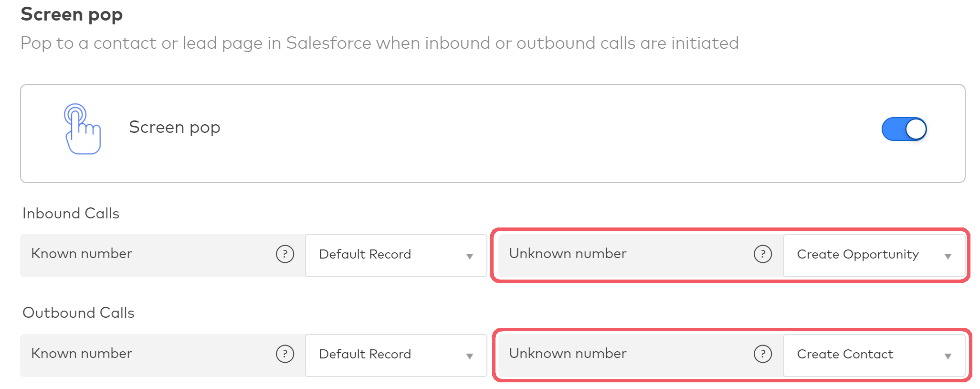Click the inbound Known number field label
The image size is (980, 389).
(82, 254)
